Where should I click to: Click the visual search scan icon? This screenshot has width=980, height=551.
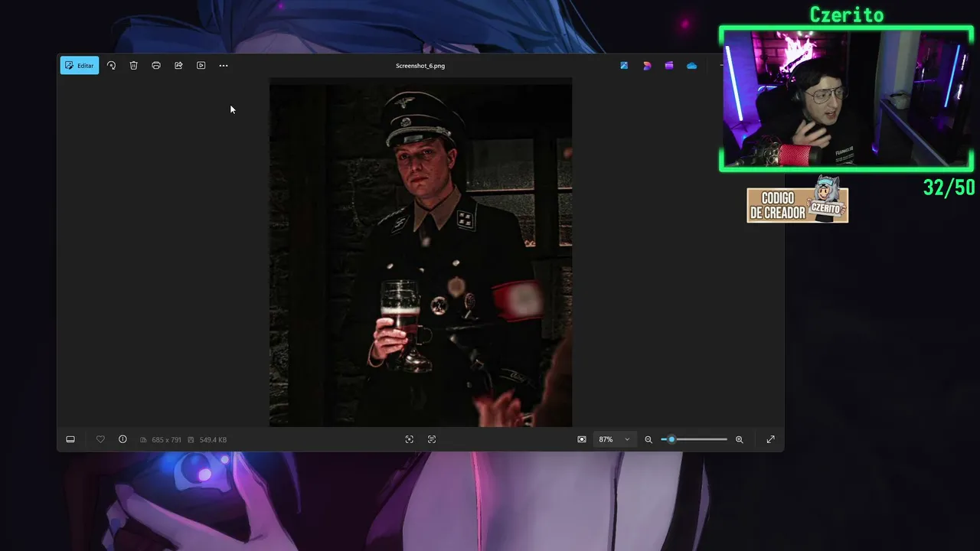tap(409, 439)
